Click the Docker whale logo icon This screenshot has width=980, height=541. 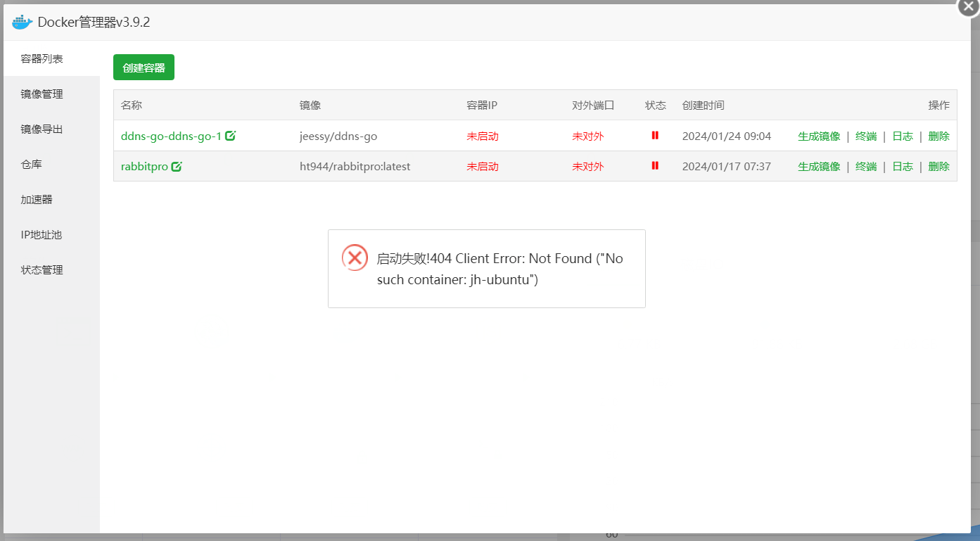pyautogui.click(x=23, y=22)
